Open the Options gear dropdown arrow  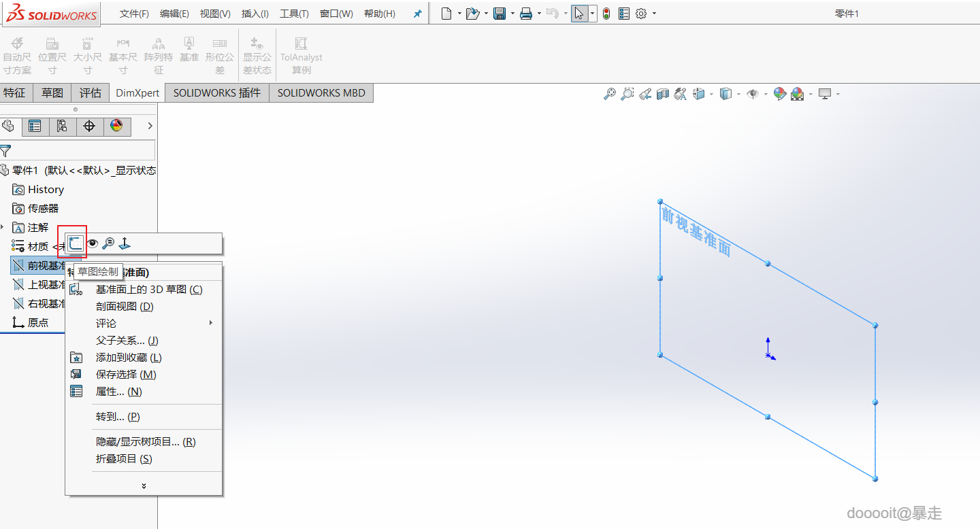pos(654,14)
